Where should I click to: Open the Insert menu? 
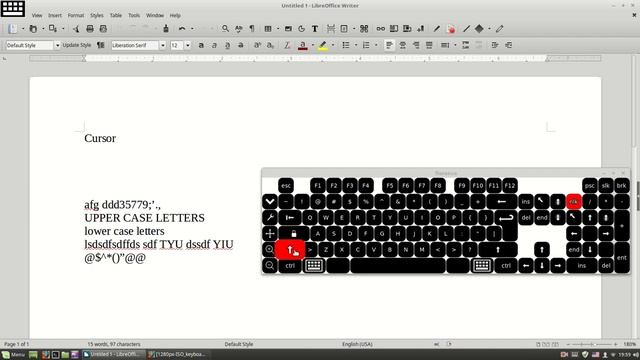[55, 16]
